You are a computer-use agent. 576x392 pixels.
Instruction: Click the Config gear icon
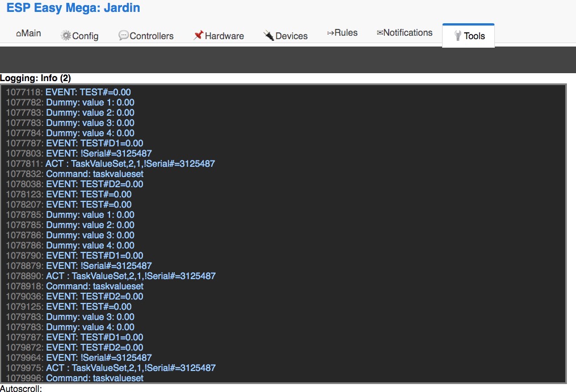pyautogui.click(x=66, y=36)
